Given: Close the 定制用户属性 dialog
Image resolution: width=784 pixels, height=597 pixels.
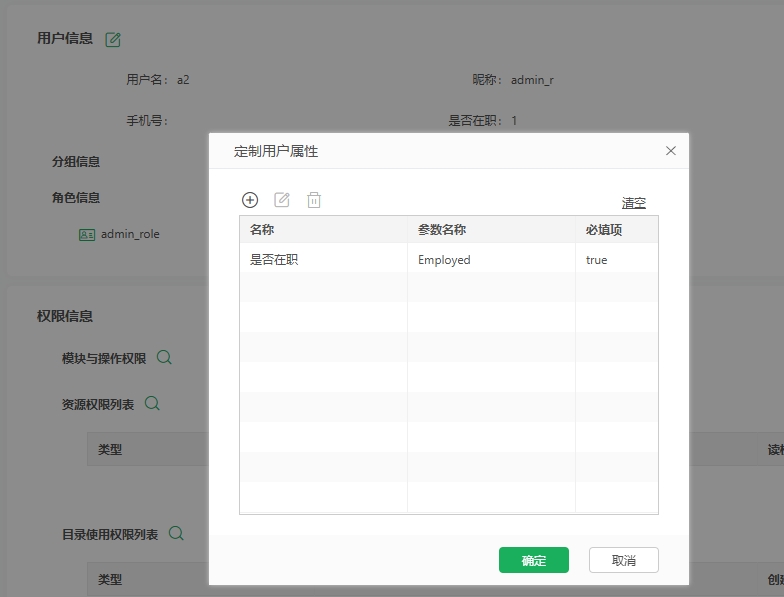Looking at the screenshot, I should (x=671, y=150).
